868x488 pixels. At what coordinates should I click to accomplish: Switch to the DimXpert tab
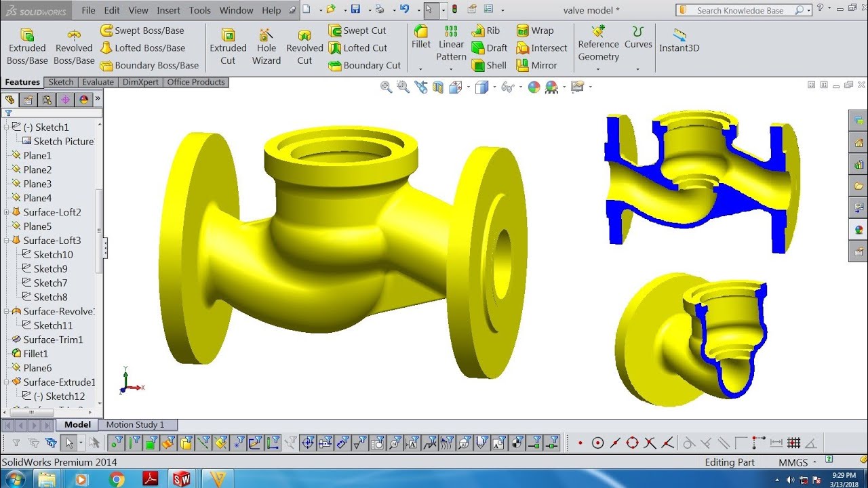coord(140,82)
